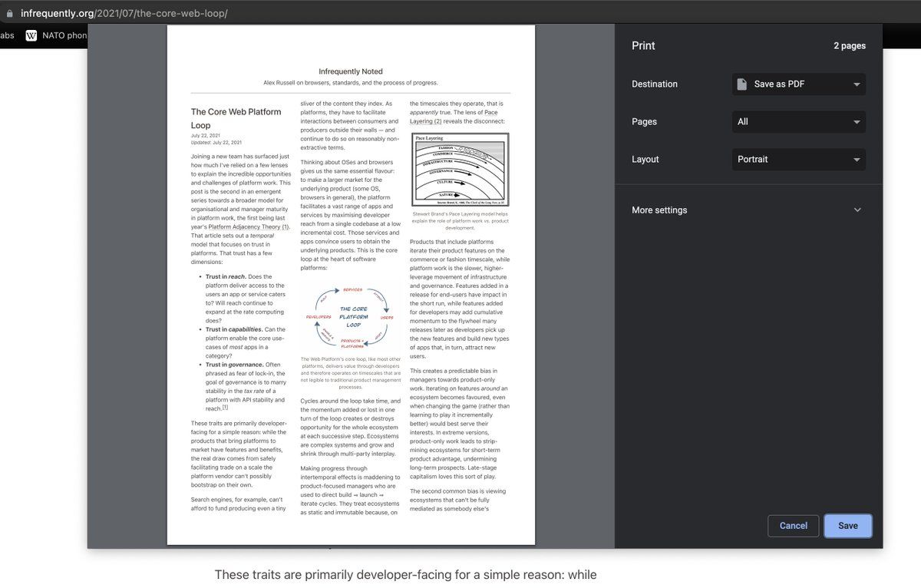Click the "The Web Platform's core loop" caption

coord(351,373)
